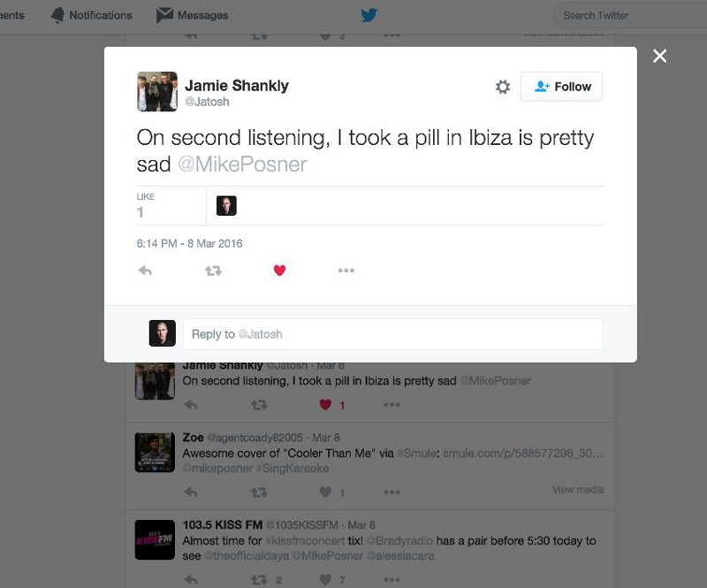Open more options on Zoe's tweet
Image resolution: width=707 pixels, height=588 pixels.
click(392, 492)
